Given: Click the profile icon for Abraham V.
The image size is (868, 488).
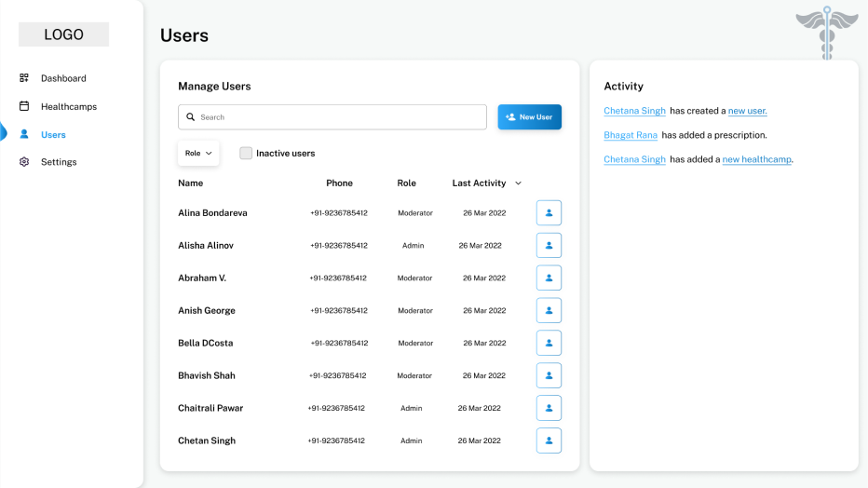Looking at the screenshot, I should (x=549, y=278).
